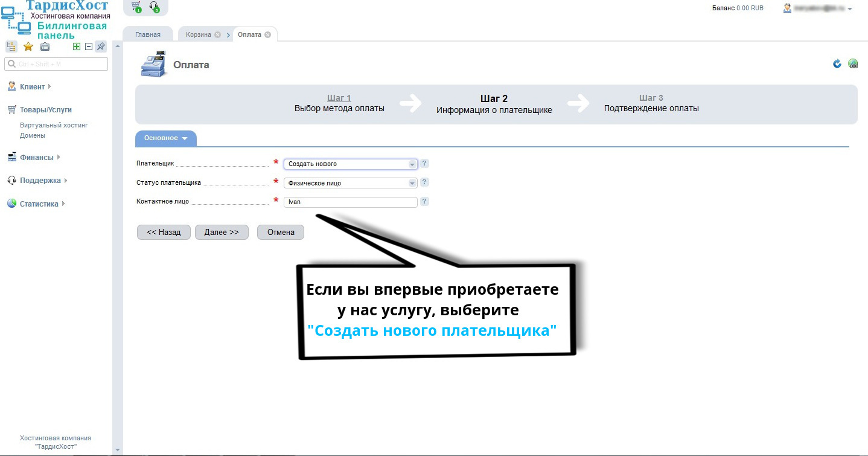Refresh the page with the blue arrow icon

(x=837, y=63)
